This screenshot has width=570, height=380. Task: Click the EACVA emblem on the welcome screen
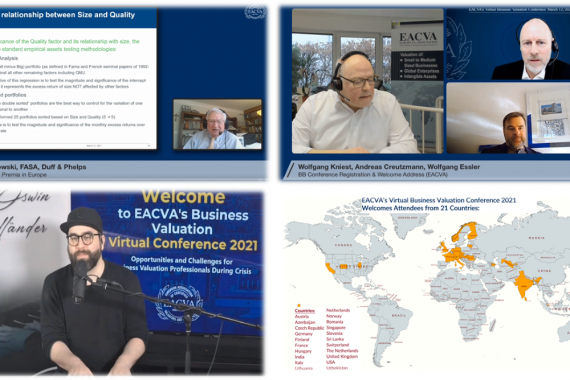pyautogui.click(x=178, y=303)
